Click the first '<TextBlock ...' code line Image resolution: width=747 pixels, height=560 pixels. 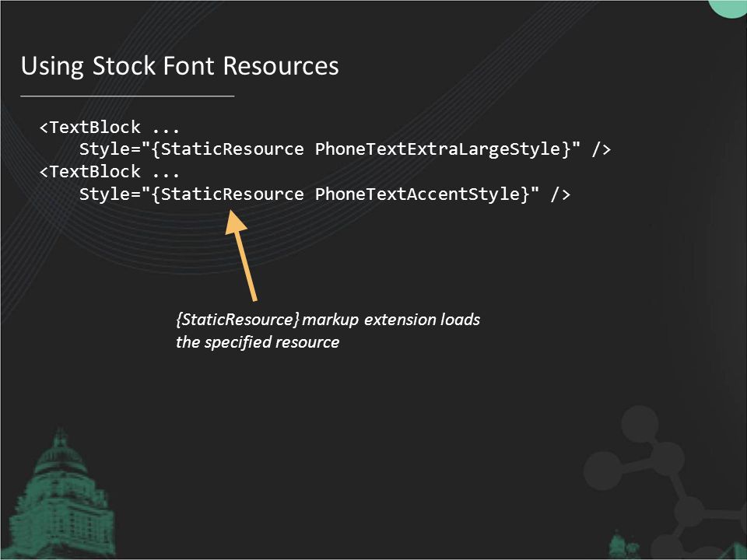(x=109, y=128)
